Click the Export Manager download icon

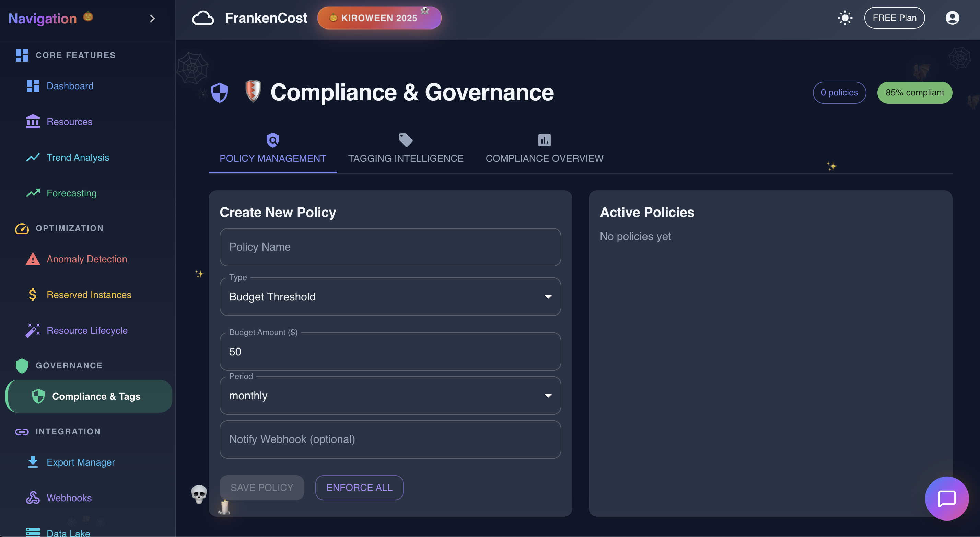click(x=33, y=462)
